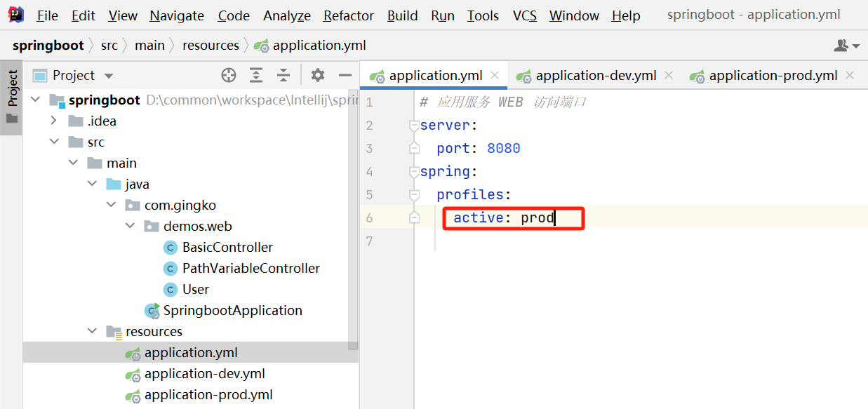Expand the .idea folder
The image size is (868, 409).
[54, 121]
